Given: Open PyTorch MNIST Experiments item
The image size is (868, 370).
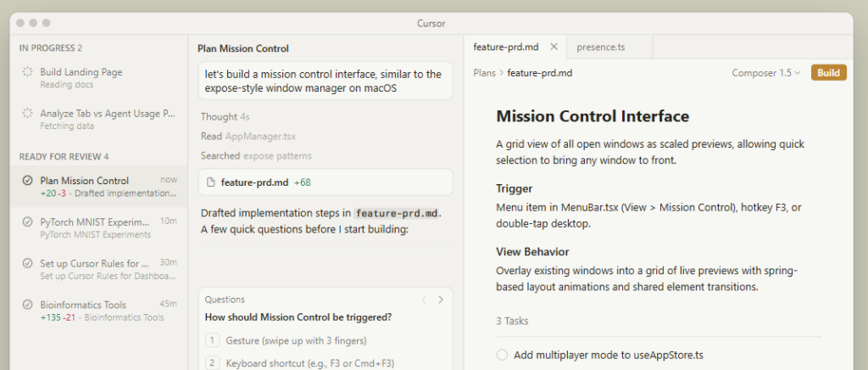Looking at the screenshot, I should (x=98, y=227).
